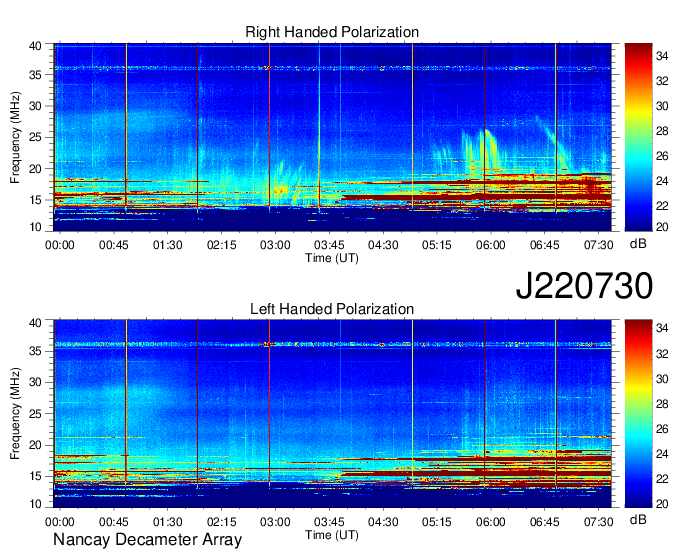Click the 06:00 time tick of Right Handed plot
Screen dimensions: 680x552
[490, 245]
